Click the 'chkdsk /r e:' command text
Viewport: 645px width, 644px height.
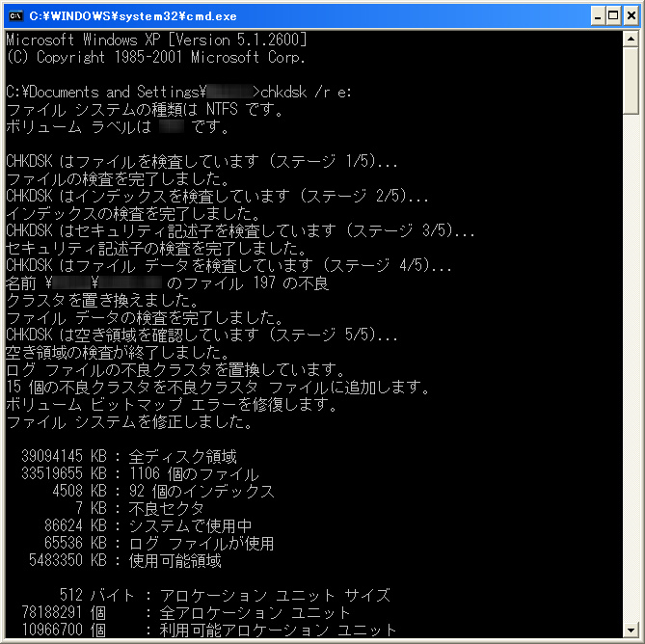point(306,93)
